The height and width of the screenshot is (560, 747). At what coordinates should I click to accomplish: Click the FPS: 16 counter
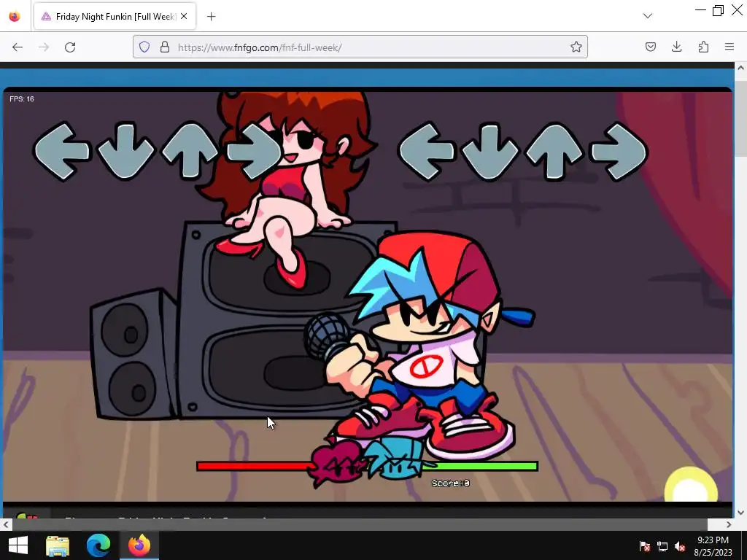[x=22, y=99]
